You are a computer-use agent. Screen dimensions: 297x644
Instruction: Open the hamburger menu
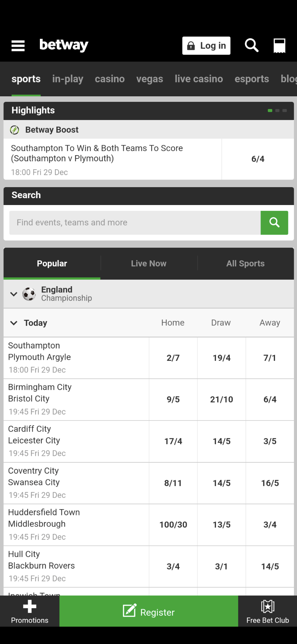(18, 45)
